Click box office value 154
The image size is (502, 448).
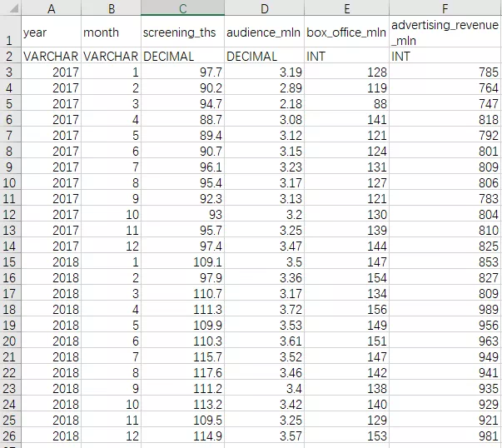coord(346,277)
